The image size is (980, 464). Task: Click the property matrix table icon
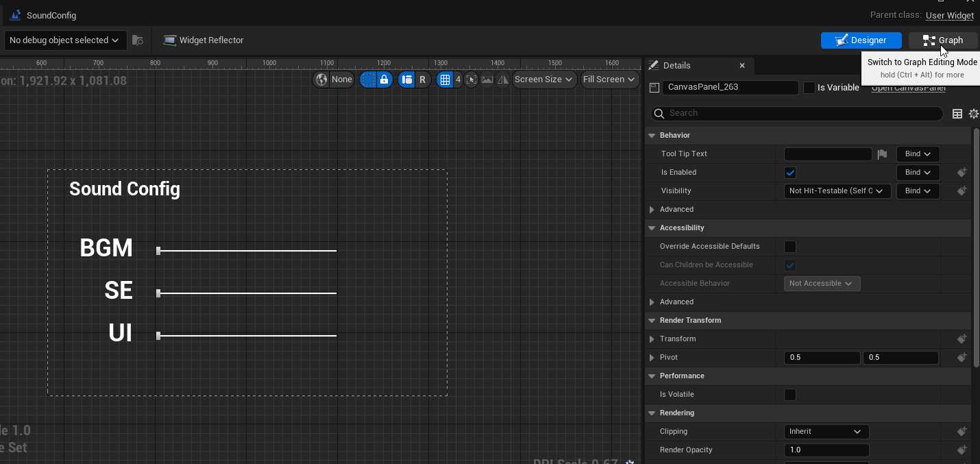click(x=957, y=114)
